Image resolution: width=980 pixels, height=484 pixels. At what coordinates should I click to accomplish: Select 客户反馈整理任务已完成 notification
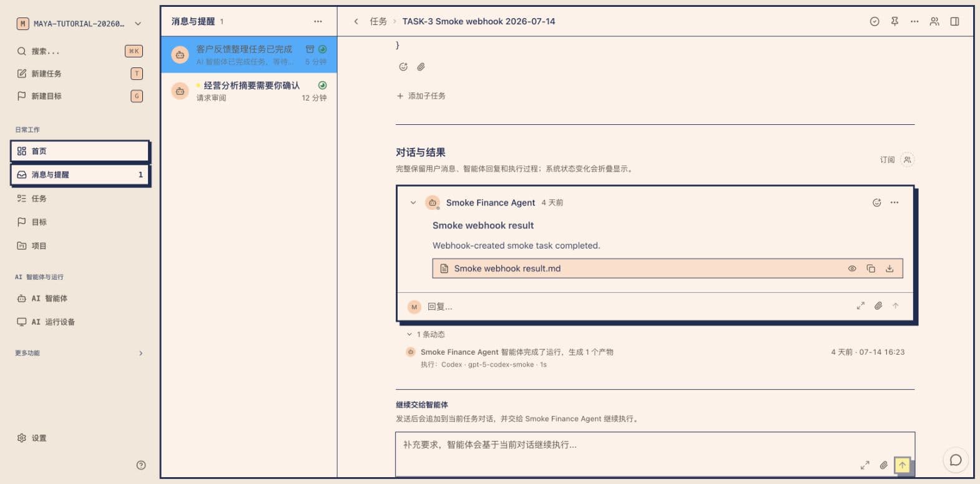click(249, 55)
